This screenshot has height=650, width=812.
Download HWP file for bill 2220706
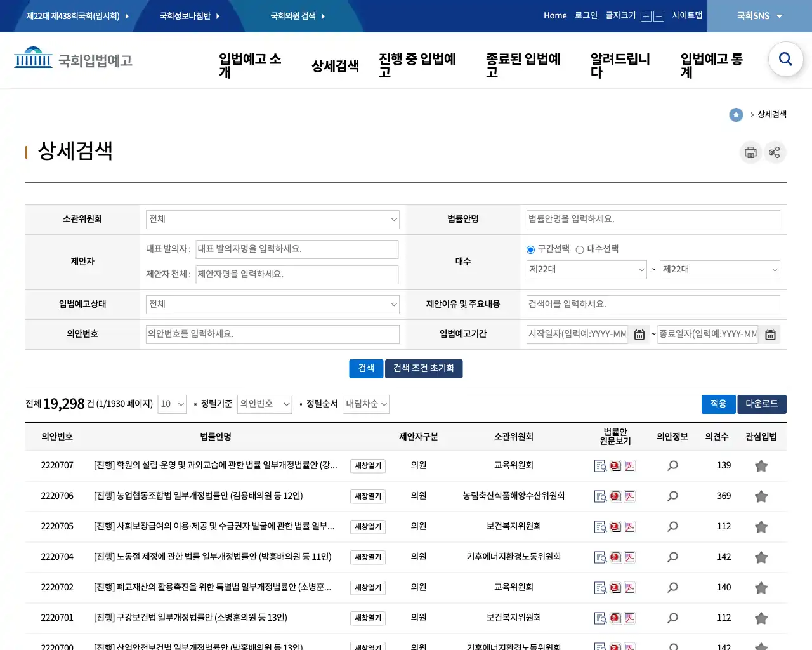coord(615,496)
